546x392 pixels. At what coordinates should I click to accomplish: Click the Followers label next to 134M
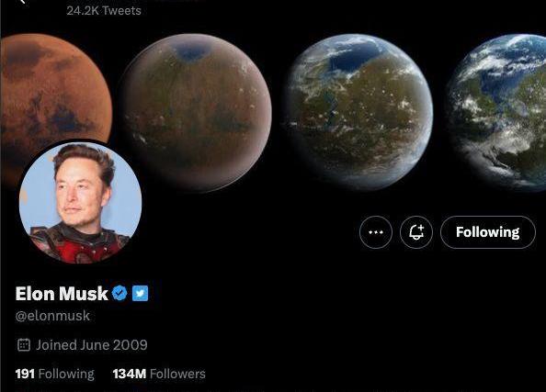[x=177, y=374]
